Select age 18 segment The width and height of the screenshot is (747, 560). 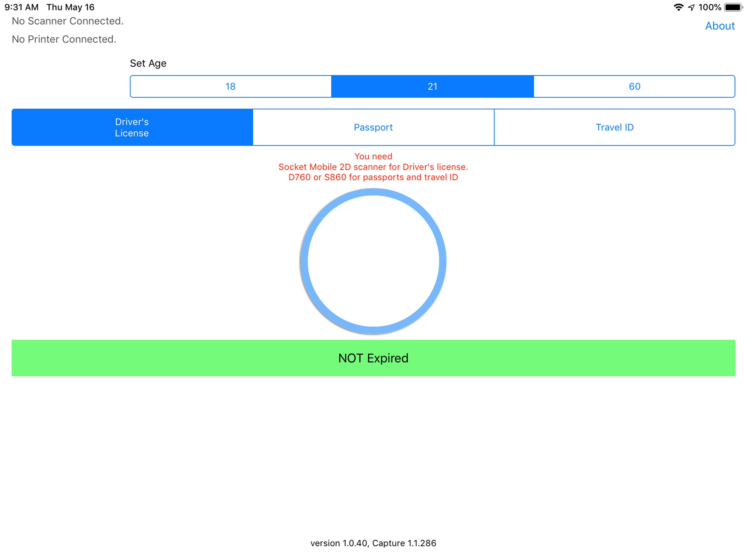[x=231, y=86]
